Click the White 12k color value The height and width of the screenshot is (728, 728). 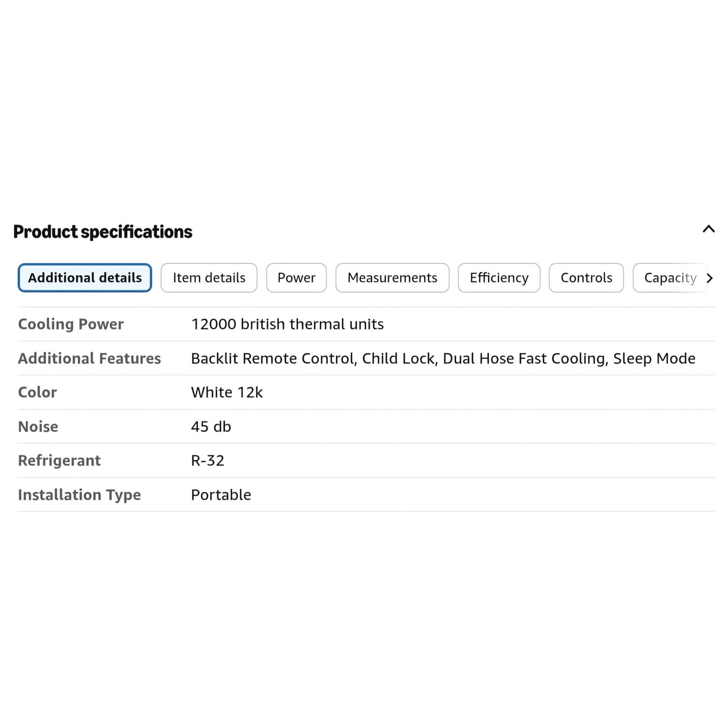coord(227,392)
